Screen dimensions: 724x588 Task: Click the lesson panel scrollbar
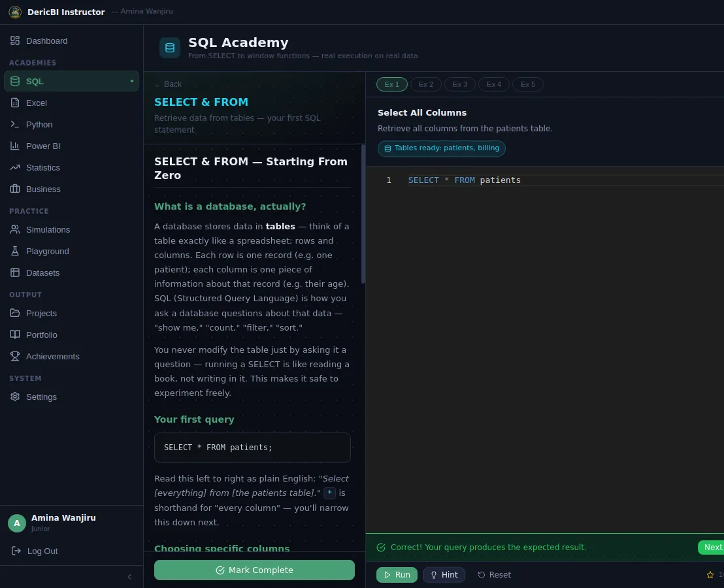click(x=363, y=214)
